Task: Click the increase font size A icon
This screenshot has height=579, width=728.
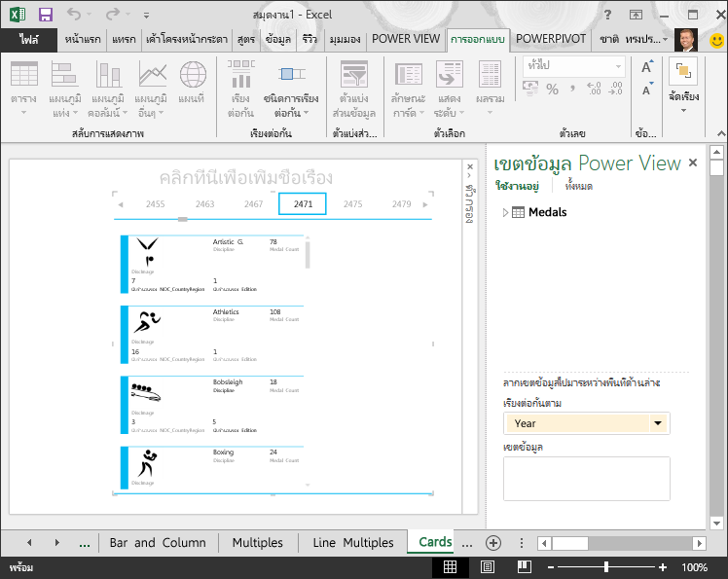Action: pyautogui.click(x=647, y=67)
